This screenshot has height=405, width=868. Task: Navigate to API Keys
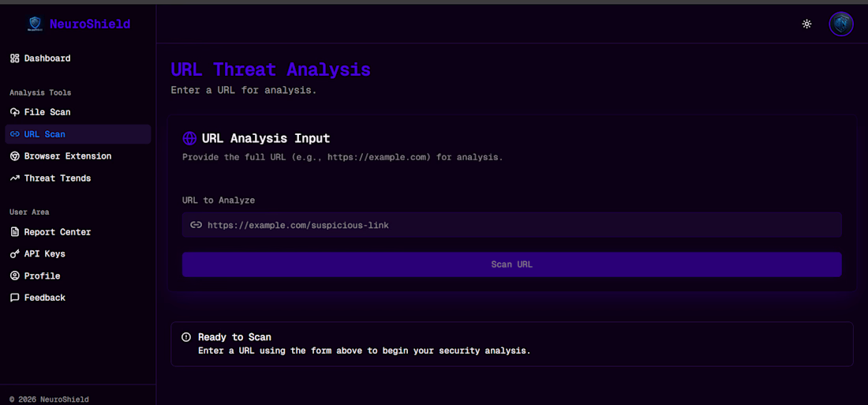[x=78, y=253]
